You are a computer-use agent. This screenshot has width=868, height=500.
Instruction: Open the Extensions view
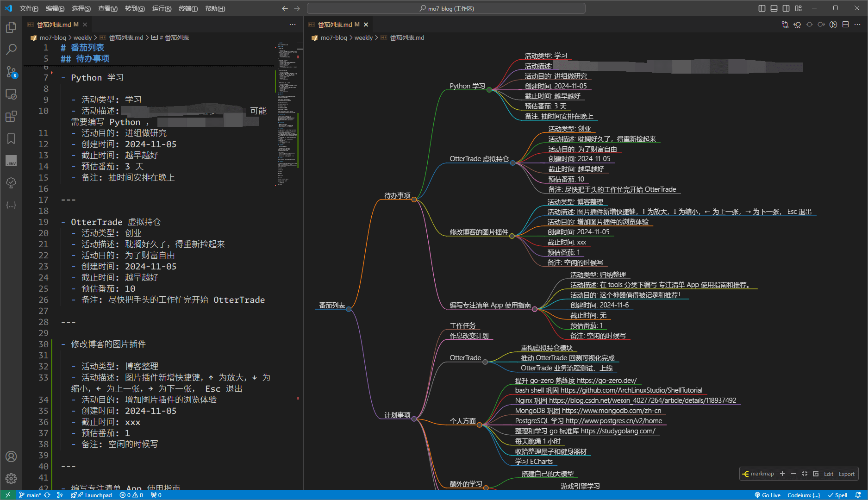click(x=11, y=116)
